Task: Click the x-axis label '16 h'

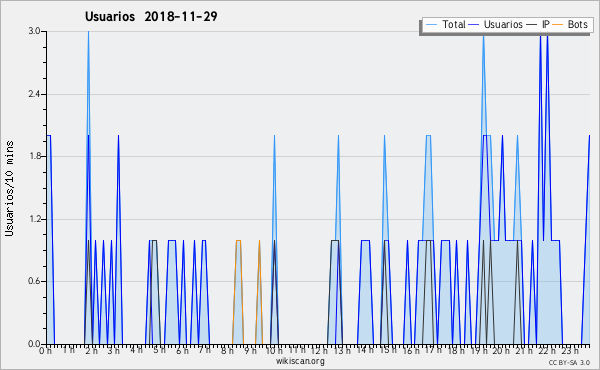Action: [x=411, y=351]
